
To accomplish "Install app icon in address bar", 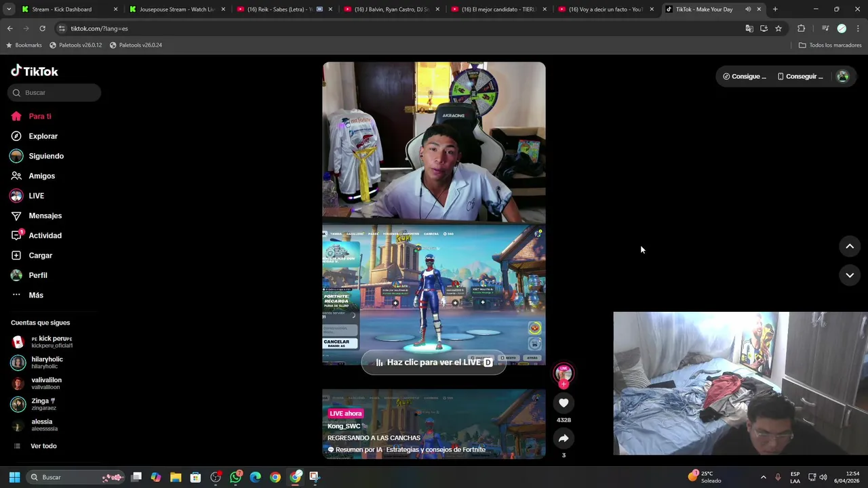I will pyautogui.click(x=764, y=28).
